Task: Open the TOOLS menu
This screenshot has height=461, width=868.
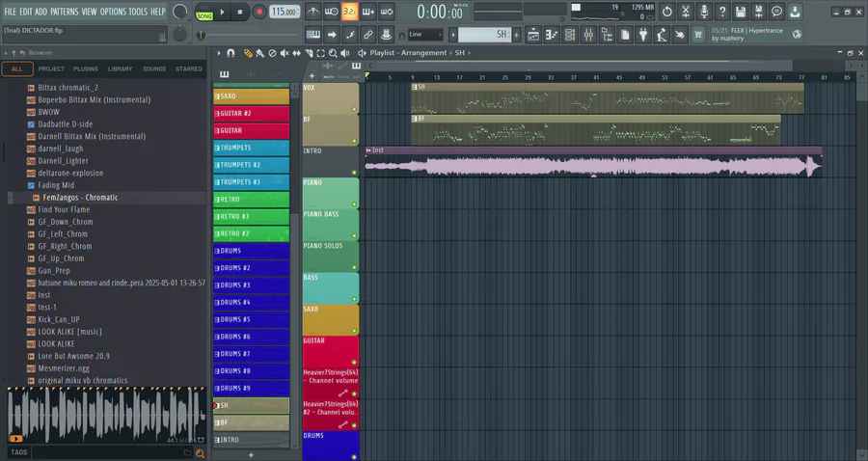Action: (138, 11)
